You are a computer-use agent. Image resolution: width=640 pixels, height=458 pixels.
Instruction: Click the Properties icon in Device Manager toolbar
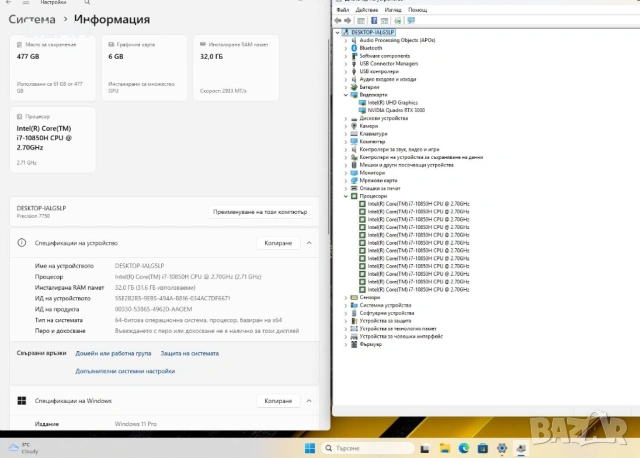[x=362, y=19]
